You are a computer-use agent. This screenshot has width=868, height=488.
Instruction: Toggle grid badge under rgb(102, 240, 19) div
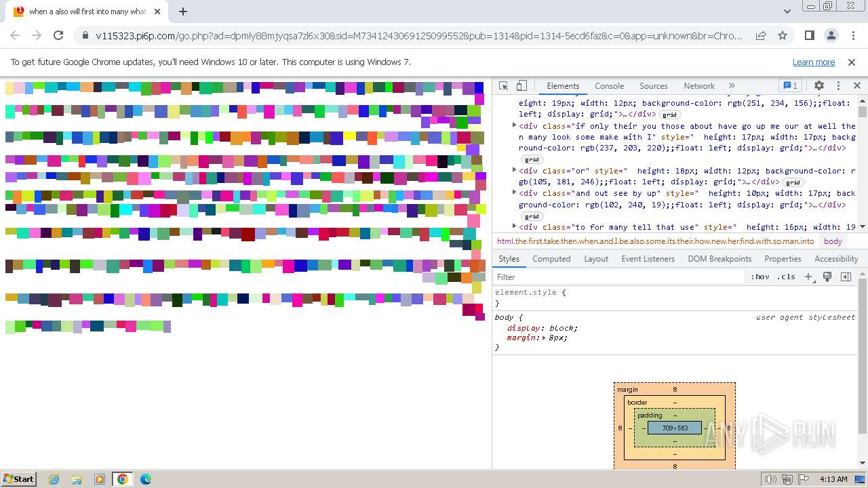pos(532,216)
